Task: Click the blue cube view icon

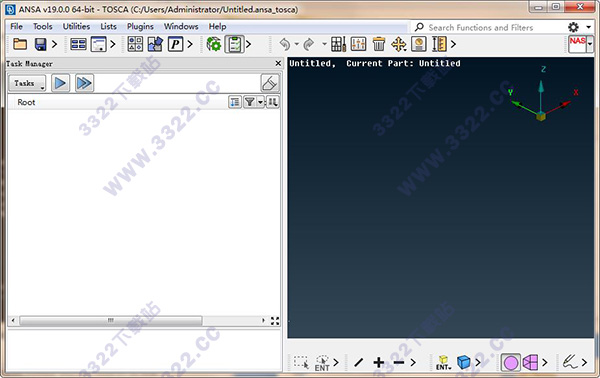Action: (x=463, y=362)
